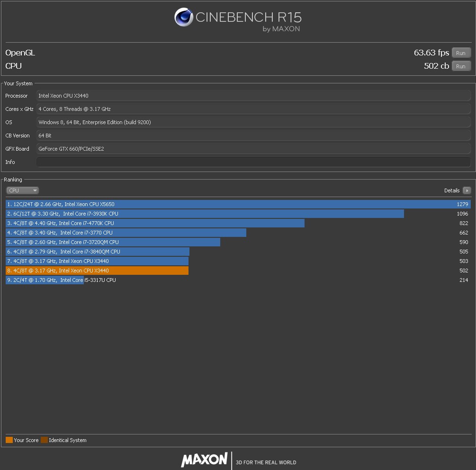This screenshot has height=470, width=476.
Task: Select ranking row 4 Core i7-3770
Action: 238,233
